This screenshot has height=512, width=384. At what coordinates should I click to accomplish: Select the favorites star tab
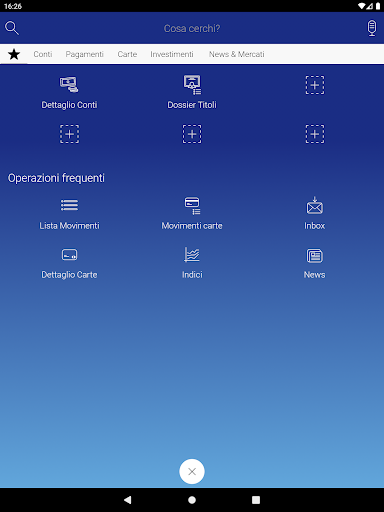click(x=14, y=54)
